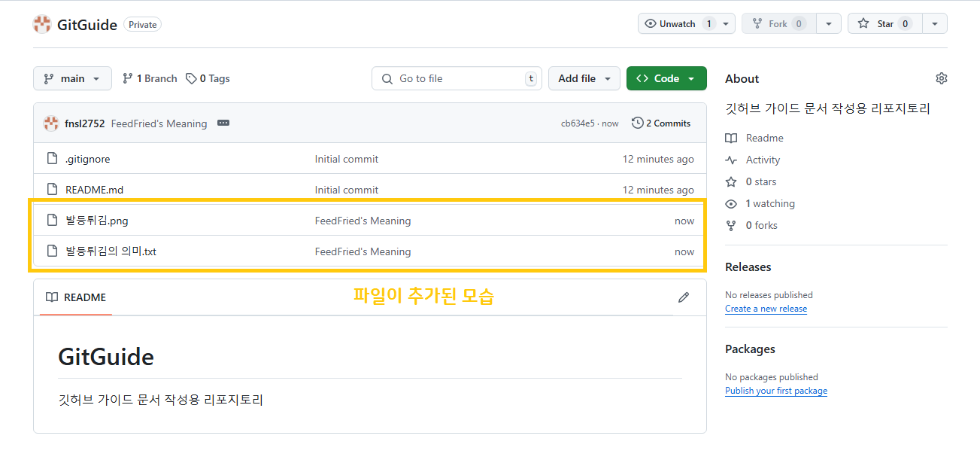
Task: Open the README.md file
Action: click(x=94, y=190)
